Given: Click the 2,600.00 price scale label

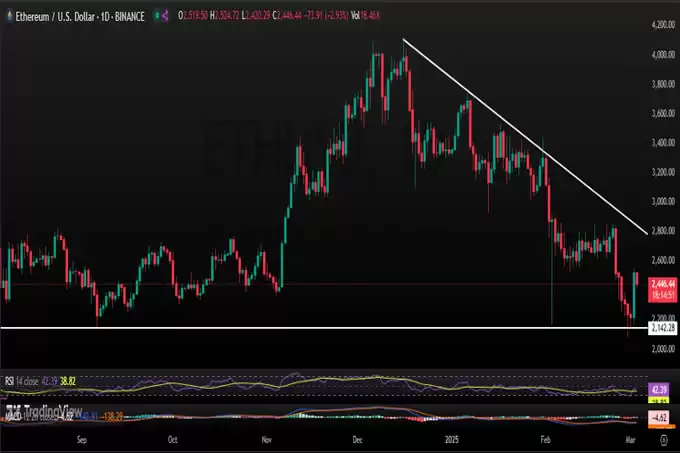Looking at the screenshot, I should [663, 260].
